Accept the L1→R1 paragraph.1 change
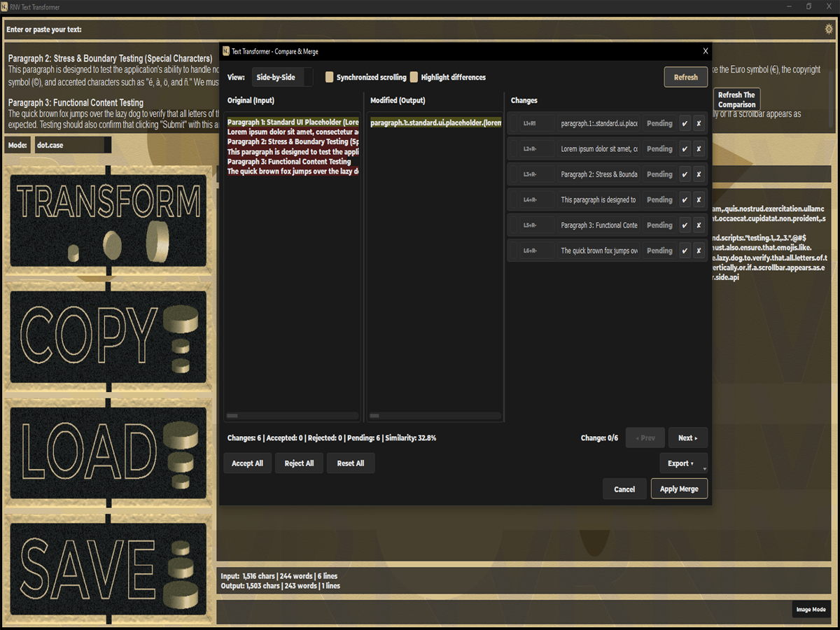Image resolution: width=840 pixels, height=630 pixels. [x=685, y=123]
